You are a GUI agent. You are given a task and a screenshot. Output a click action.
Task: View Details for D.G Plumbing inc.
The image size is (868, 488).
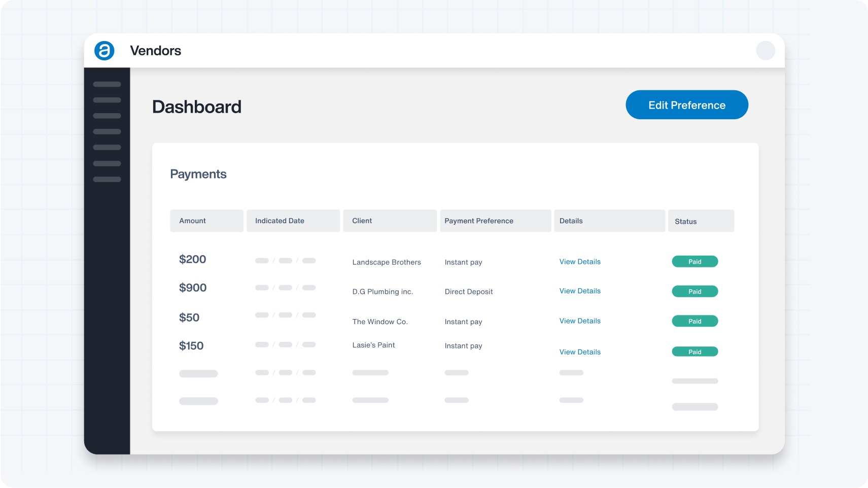(x=580, y=291)
